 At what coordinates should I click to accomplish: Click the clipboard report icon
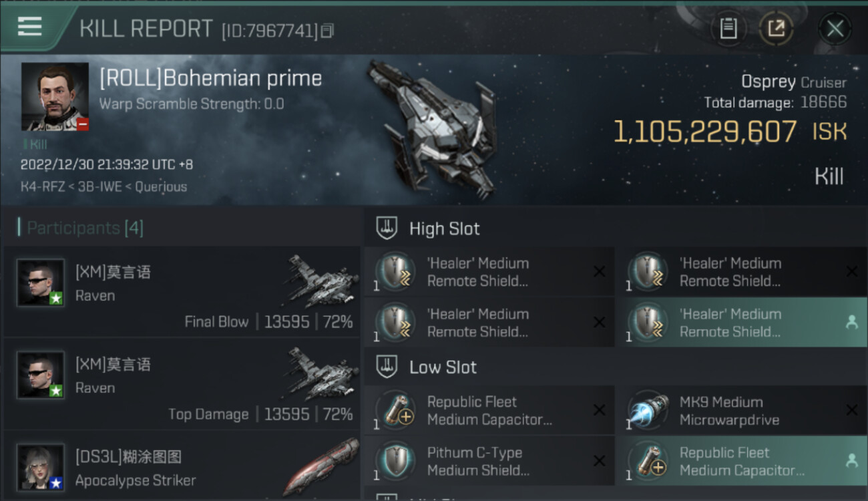(x=728, y=28)
